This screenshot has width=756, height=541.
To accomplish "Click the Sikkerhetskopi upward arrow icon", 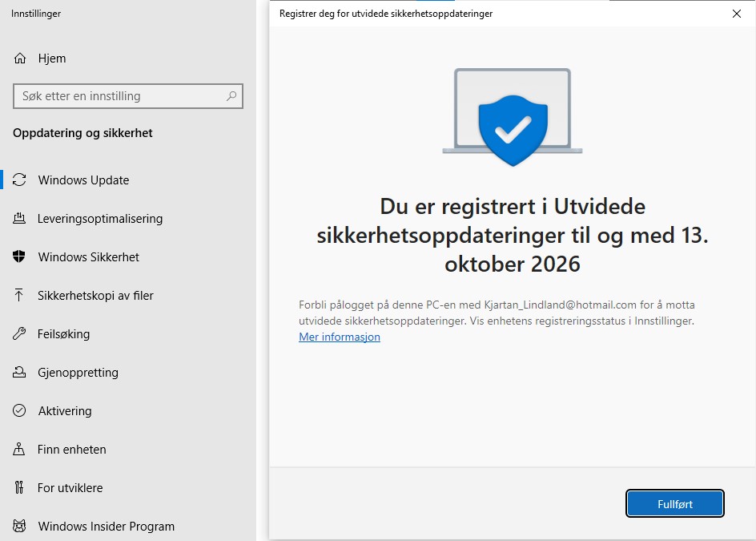I will coord(19,295).
